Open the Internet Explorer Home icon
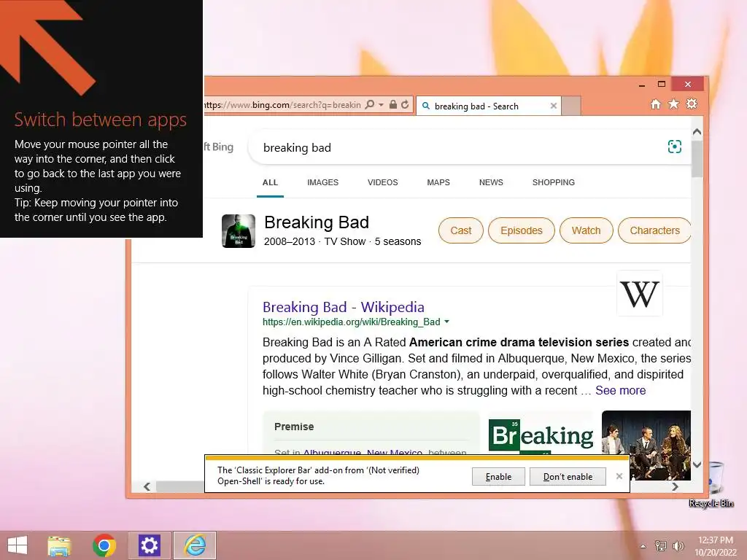This screenshot has height=560, width=747. [x=656, y=104]
